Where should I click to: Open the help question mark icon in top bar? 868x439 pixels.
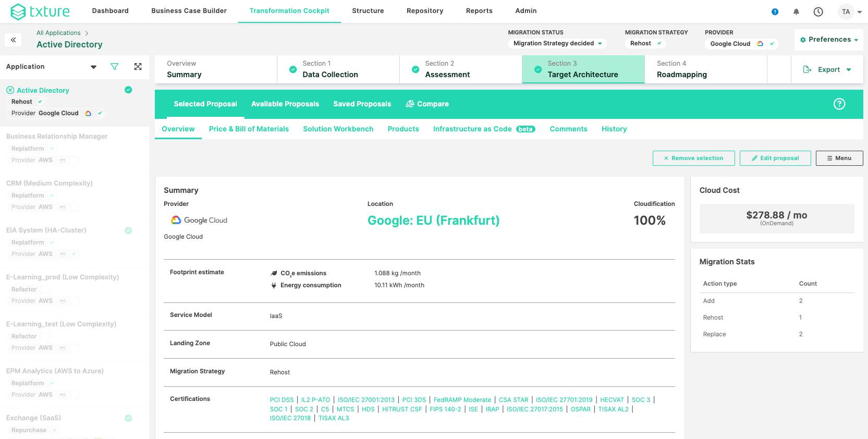click(775, 11)
